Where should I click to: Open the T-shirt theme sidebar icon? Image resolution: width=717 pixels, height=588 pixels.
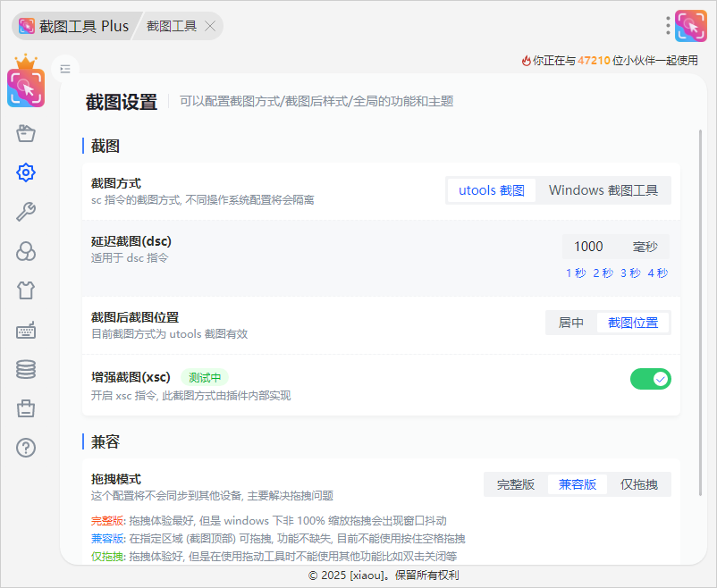coord(26,290)
